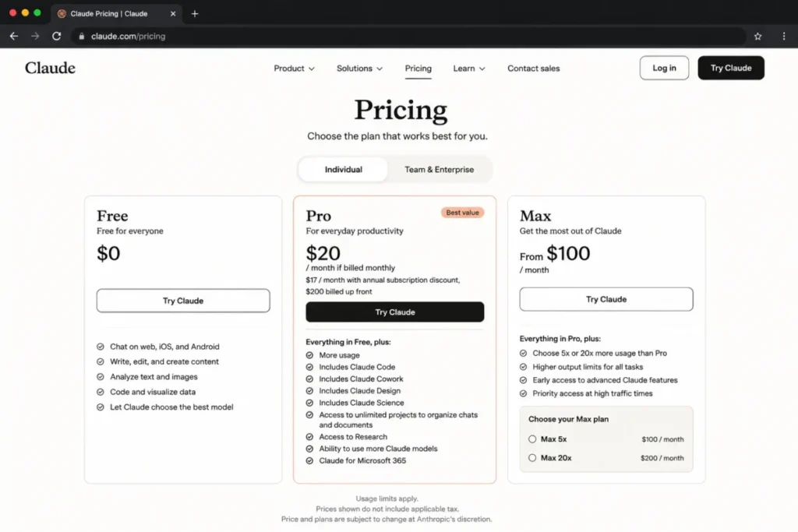This screenshot has width=798, height=532.
Task: Click the "Everything in Pro, plus:" text
Action: point(560,339)
